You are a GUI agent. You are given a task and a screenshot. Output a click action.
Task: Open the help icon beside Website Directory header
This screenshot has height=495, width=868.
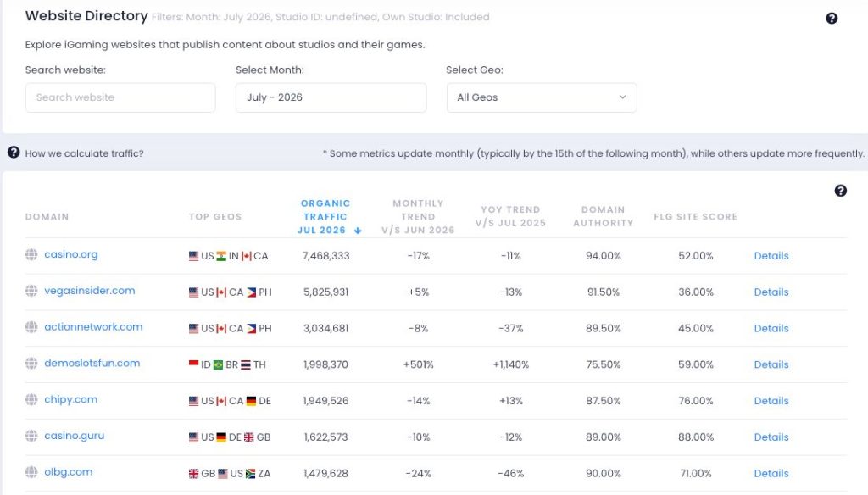coord(832,19)
